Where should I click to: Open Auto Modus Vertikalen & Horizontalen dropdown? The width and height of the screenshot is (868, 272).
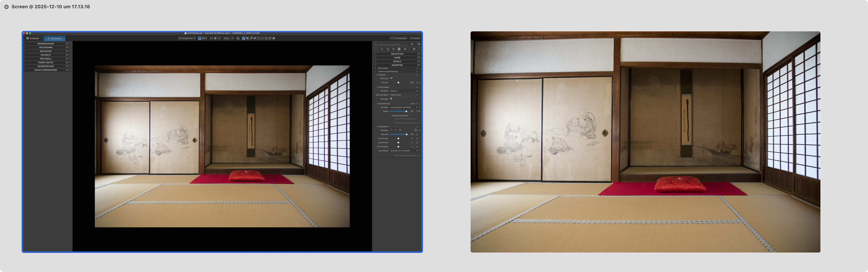click(x=403, y=151)
